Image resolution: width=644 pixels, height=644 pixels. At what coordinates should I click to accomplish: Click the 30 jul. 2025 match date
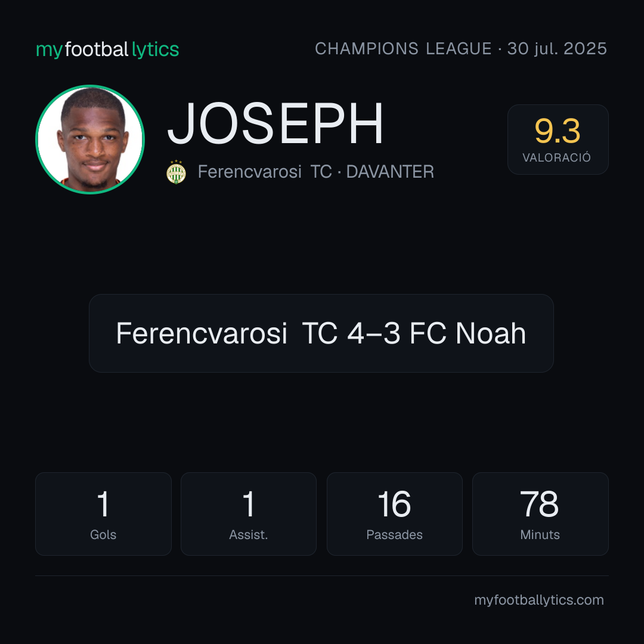click(557, 49)
